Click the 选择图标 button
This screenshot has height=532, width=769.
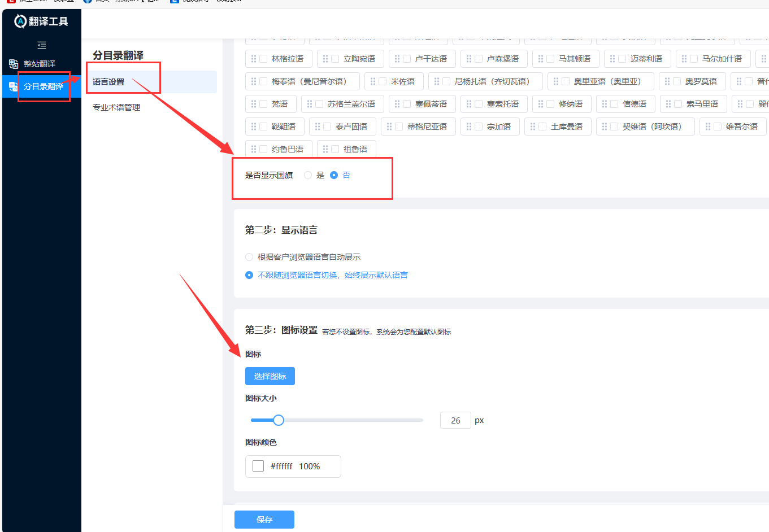coord(270,376)
